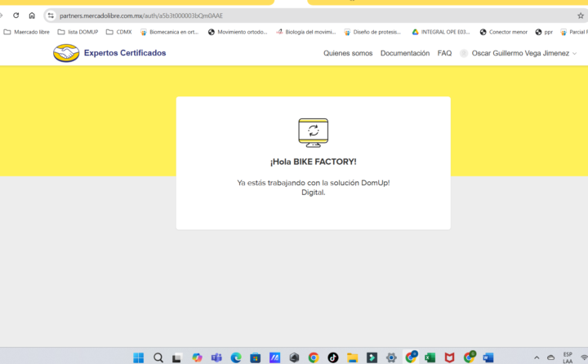Click the ¡Hola BIKE FACTORY! heading
The width and height of the screenshot is (588, 364).
313,162
